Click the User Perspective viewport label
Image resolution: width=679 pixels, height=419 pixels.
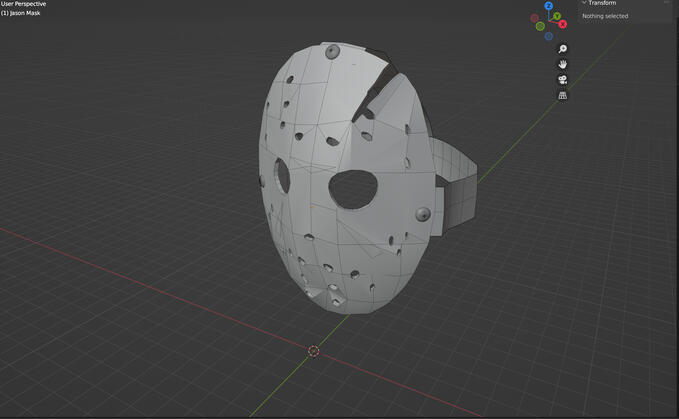tap(23, 4)
